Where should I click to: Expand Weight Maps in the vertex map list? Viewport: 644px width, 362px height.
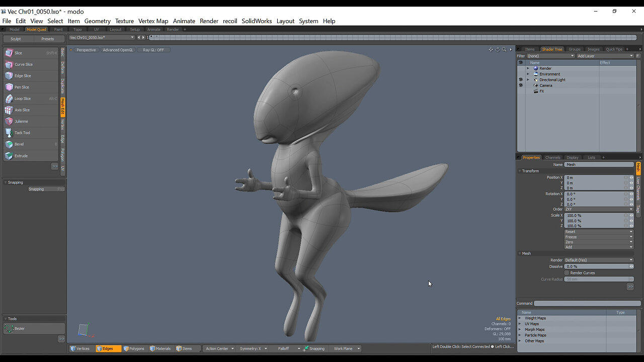(520, 318)
